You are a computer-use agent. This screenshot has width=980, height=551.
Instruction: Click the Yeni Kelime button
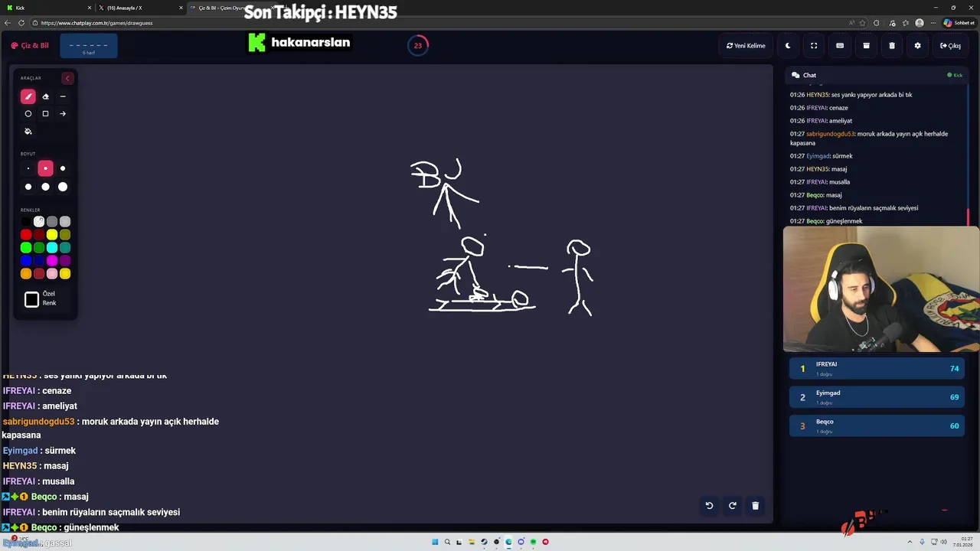coord(746,46)
